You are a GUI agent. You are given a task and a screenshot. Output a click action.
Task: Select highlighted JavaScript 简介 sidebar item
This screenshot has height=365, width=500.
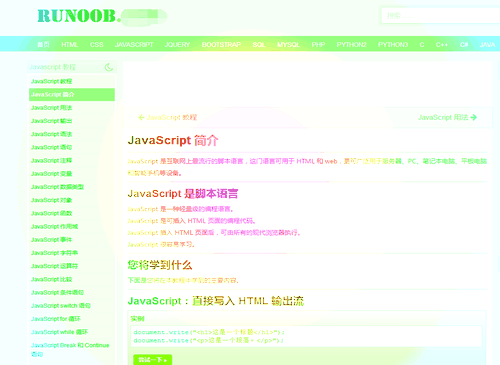point(72,94)
